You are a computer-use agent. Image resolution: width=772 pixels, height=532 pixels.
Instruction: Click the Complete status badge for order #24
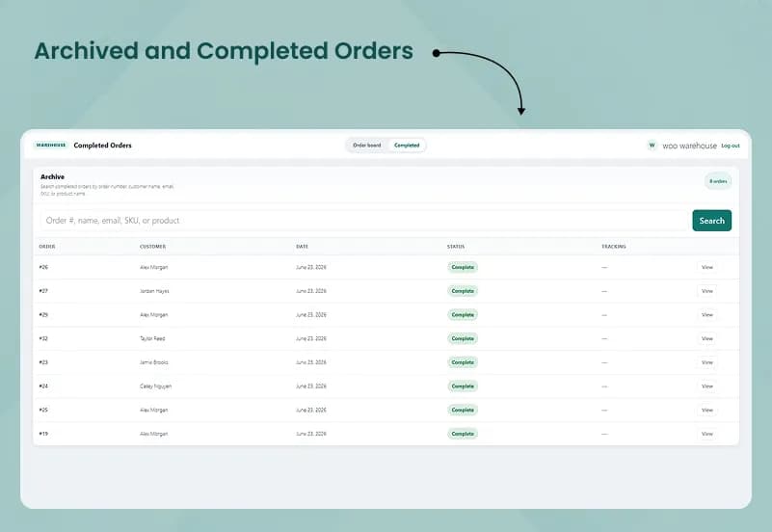coord(463,386)
